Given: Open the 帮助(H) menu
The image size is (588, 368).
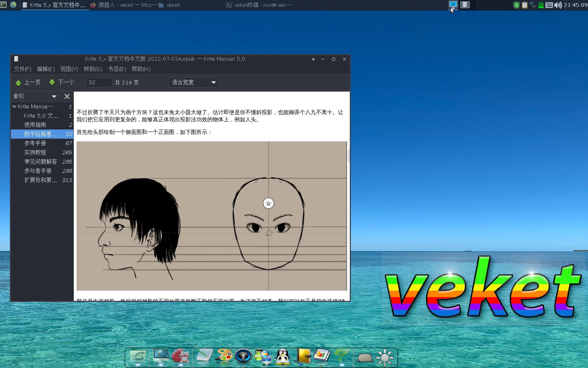Looking at the screenshot, I should click(x=141, y=69).
